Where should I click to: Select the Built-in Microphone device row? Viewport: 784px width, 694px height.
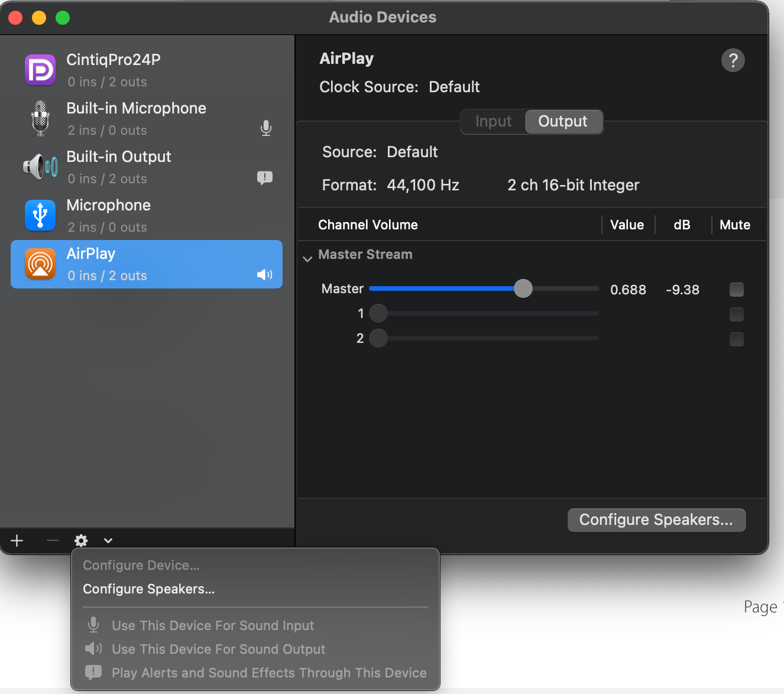coord(147,119)
